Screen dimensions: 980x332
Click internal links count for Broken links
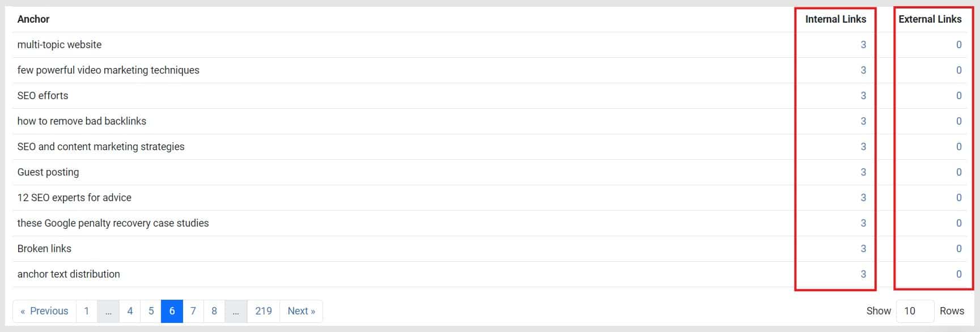tap(863, 249)
